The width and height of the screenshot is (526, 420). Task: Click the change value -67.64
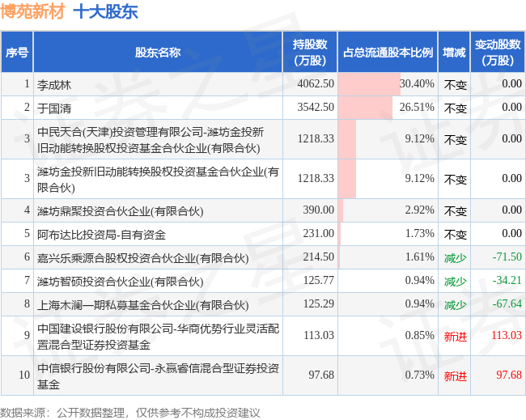507,303
